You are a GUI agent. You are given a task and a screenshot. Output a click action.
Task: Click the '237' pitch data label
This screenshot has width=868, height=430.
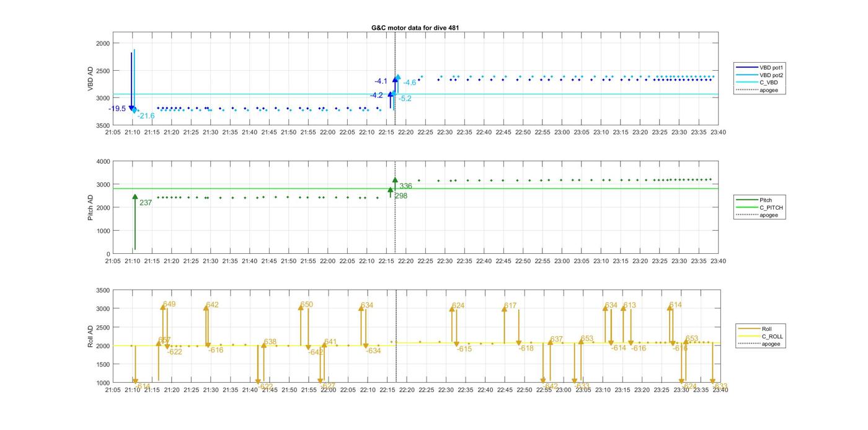click(x=146, y=203)
